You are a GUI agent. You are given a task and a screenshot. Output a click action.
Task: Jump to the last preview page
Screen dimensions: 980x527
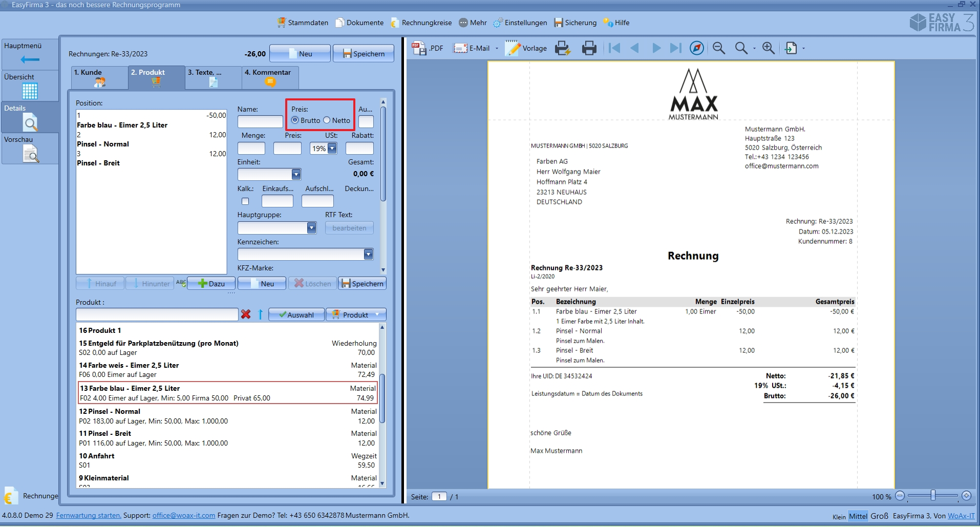pos(676,48)
